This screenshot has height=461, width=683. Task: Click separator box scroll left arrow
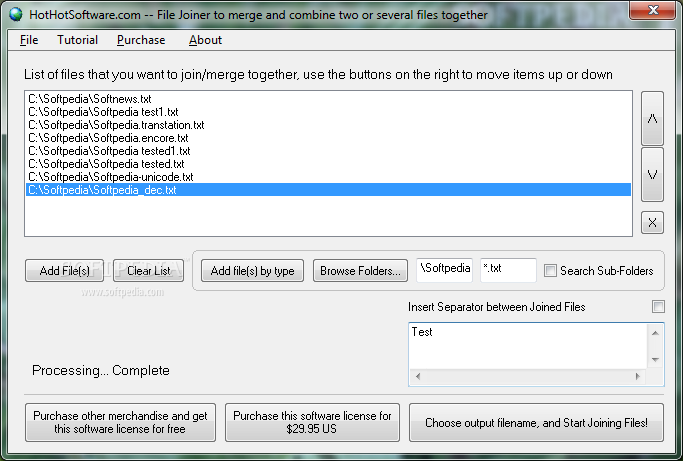(x=418, y=376)
